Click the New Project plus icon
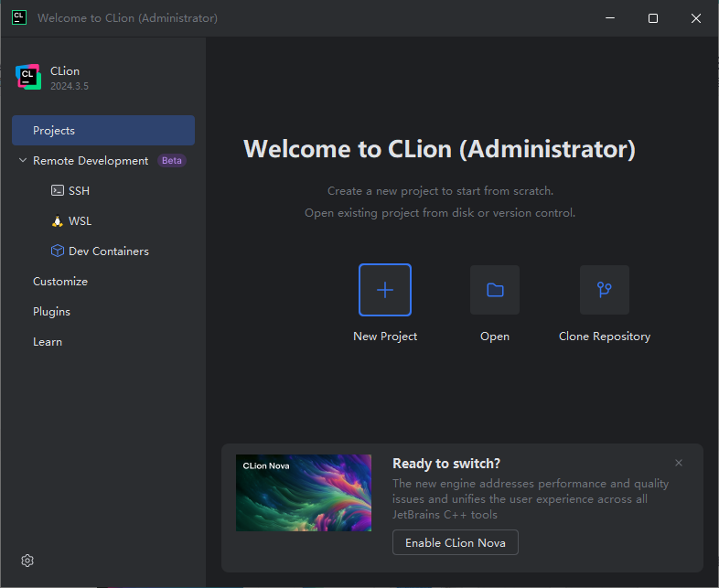 [x=385, y=290]
